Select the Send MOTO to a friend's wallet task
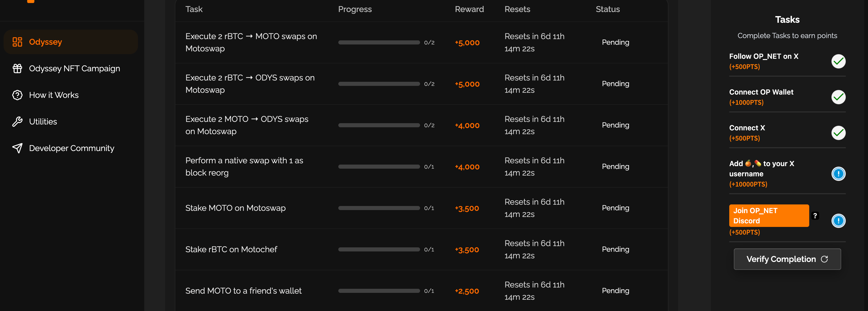 coord(243,291)
